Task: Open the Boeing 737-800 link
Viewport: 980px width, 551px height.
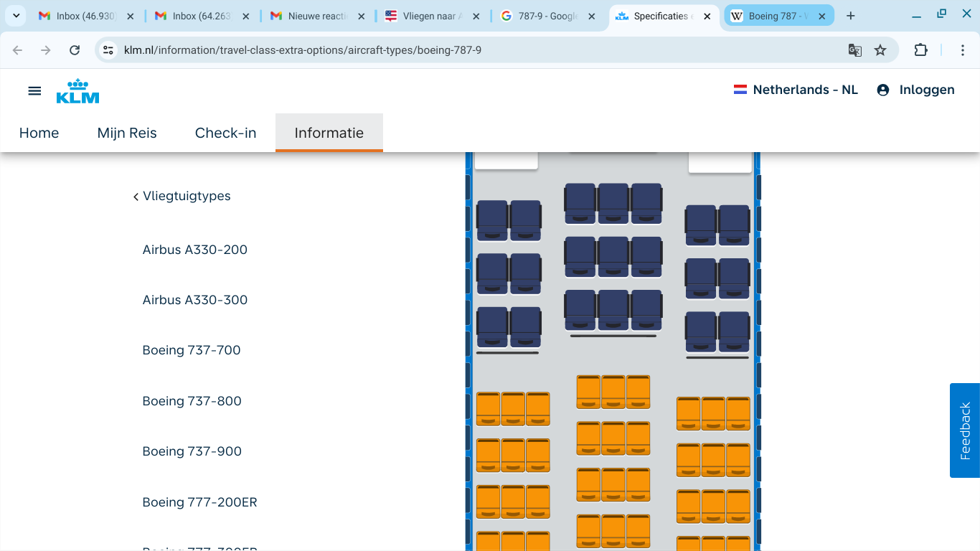Action: point(192,401)
